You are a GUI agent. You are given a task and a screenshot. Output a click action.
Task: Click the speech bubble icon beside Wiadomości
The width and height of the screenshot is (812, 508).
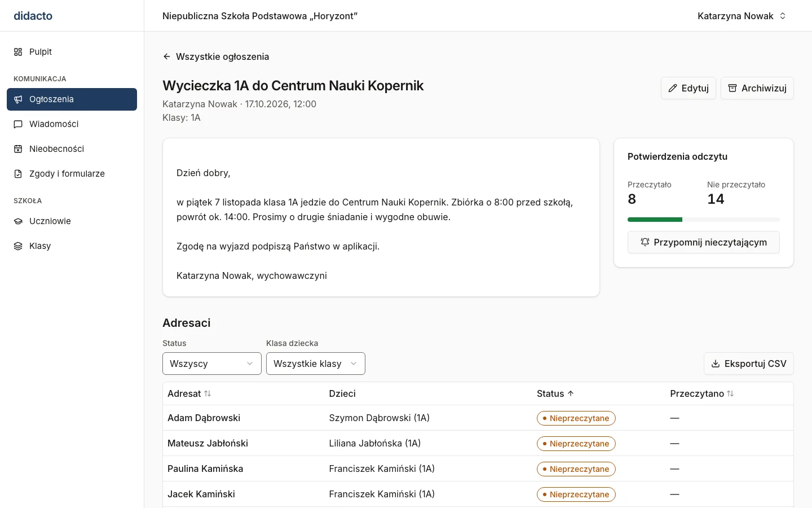coord(18,124)
